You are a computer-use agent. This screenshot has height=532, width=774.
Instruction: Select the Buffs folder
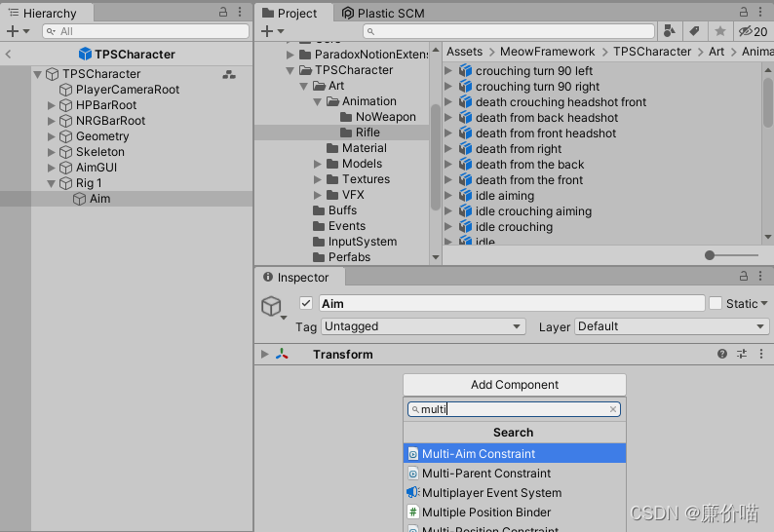coord(342,210)
